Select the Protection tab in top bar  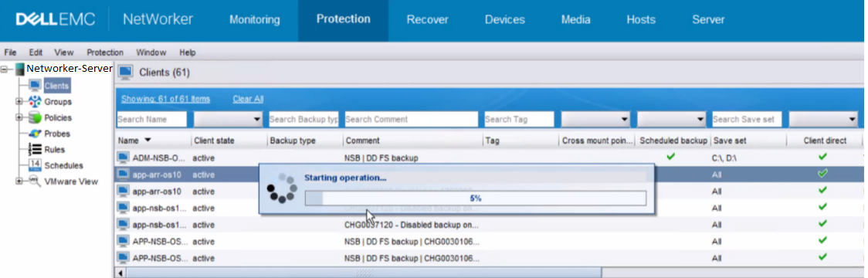point(343,19)
